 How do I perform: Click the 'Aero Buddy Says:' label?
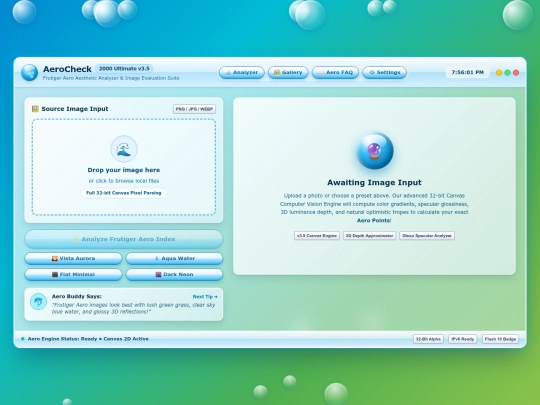point(76,296)
